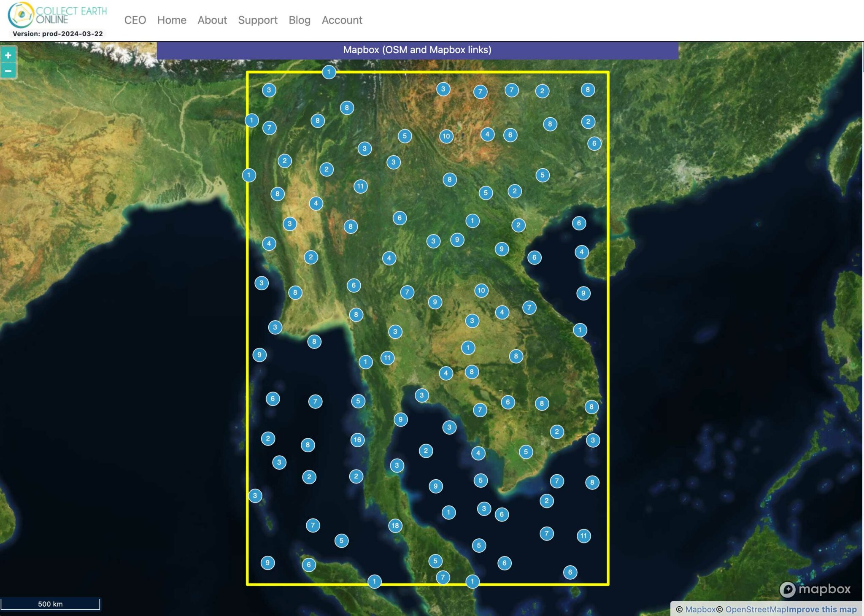Click the Mapbox imagery banner at top
The width and height of the screenshot is (864, 616).
[x=418, y=49]
